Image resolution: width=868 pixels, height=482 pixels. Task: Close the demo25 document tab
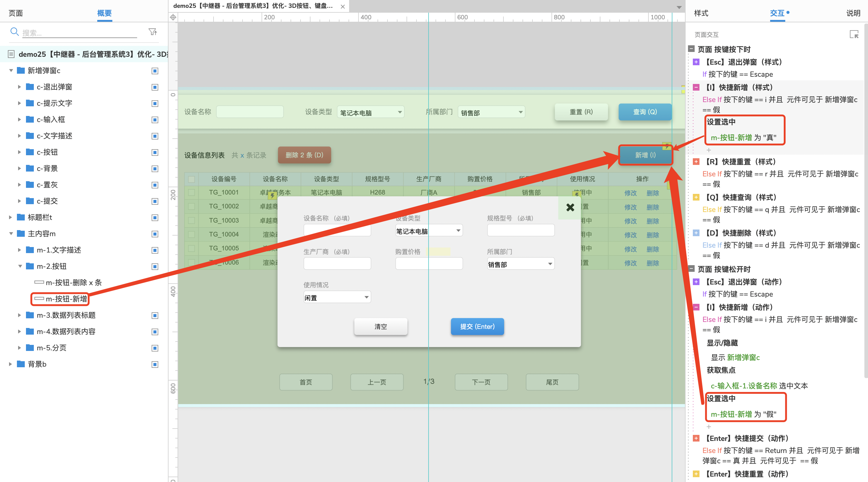343,6
